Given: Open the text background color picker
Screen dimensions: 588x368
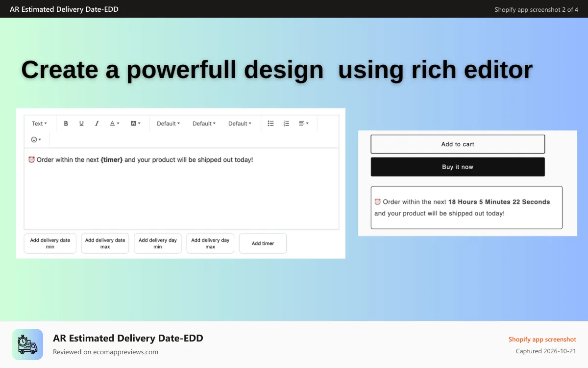Looking at the screenshot, I should coord(135,124).
